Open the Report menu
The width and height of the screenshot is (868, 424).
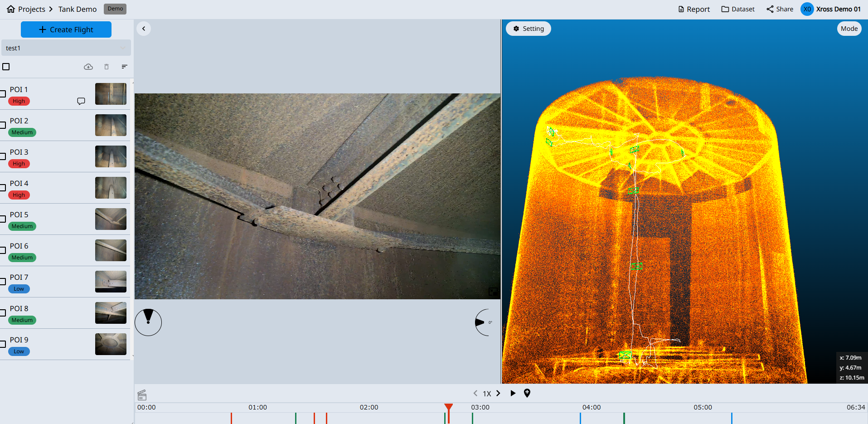pos(694,9)
